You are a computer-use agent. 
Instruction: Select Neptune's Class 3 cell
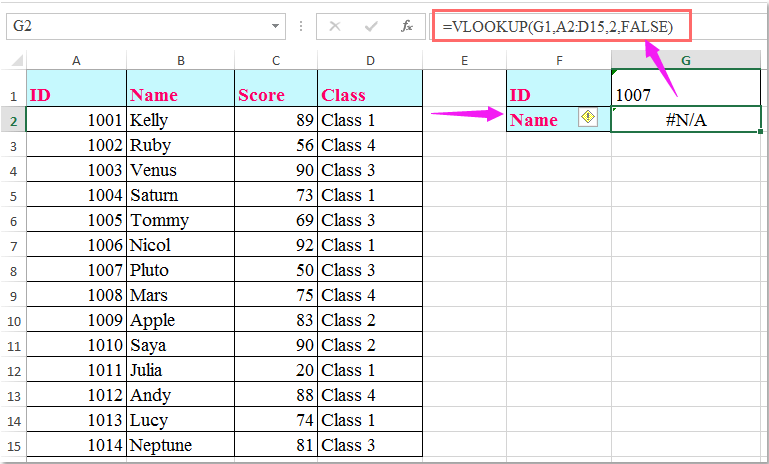pos(370,445)
